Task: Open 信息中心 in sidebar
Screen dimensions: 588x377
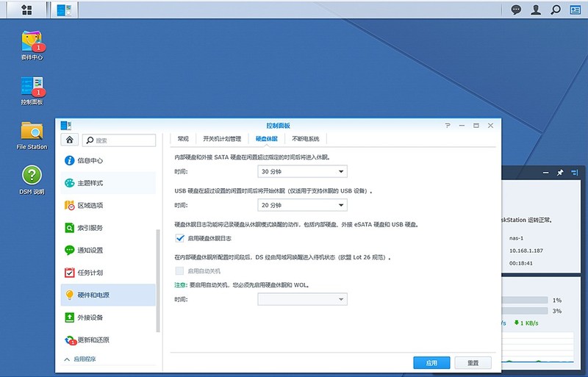Action: [108, 160]
